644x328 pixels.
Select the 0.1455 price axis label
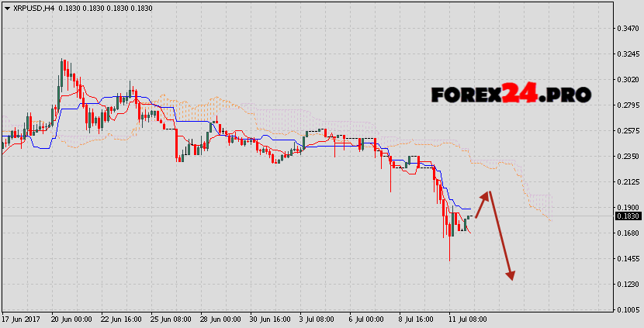click(626, 259)
